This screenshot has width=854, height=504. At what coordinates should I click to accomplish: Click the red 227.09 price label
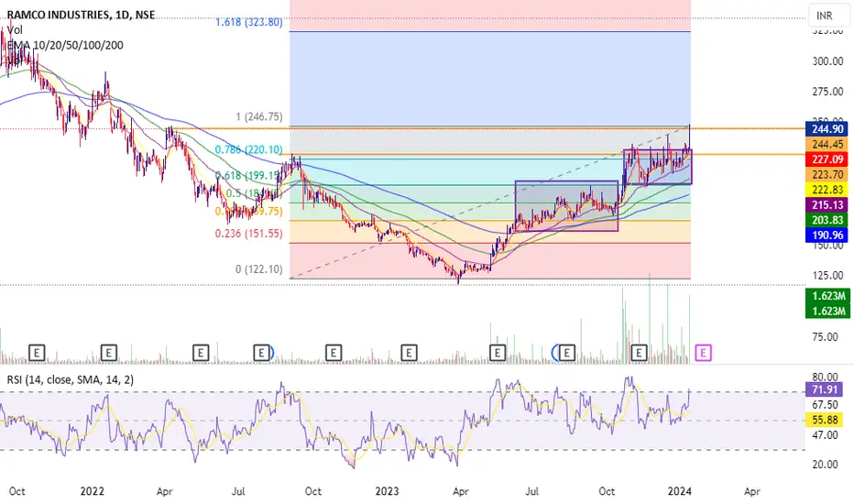pos(827,159)
